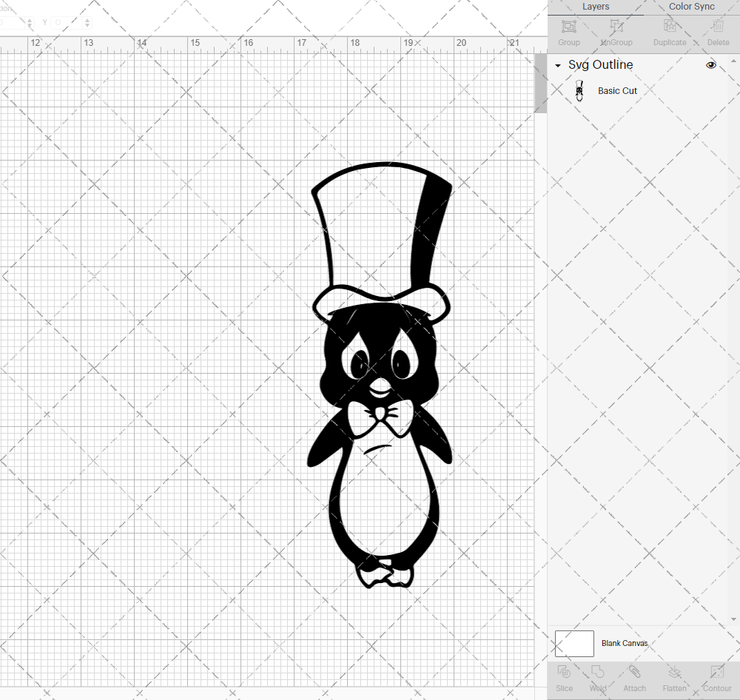Use the Flatten tool
740x700 pixels.
(674, 678)
